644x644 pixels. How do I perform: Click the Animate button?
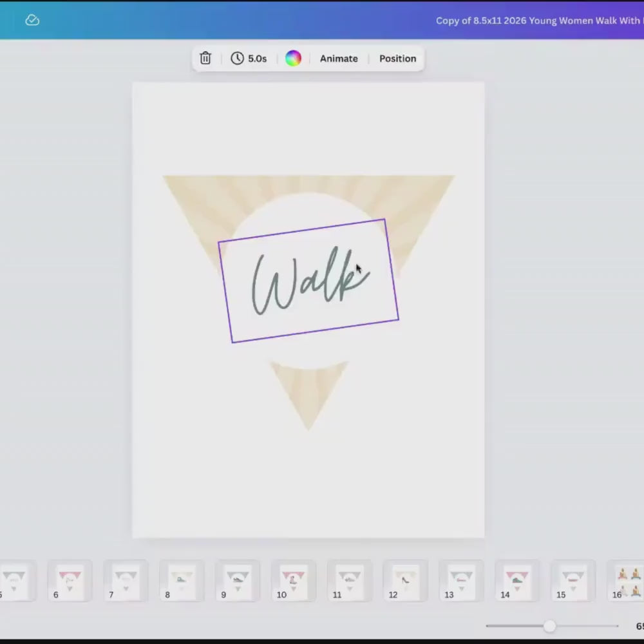point(339,59)
